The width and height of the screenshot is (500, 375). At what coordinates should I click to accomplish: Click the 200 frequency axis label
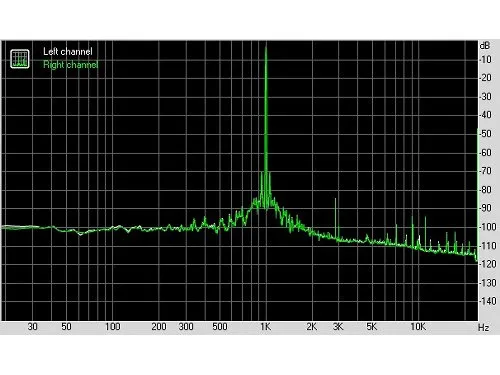point(159,327)
